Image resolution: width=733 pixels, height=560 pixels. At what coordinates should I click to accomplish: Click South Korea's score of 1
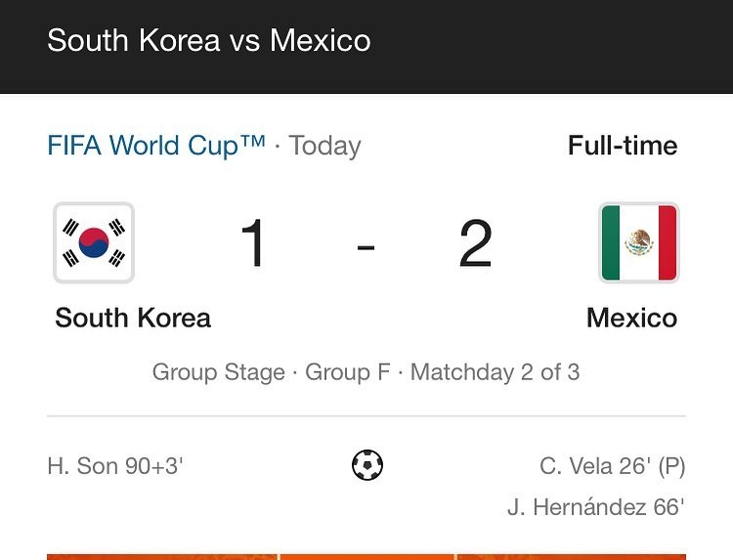pos(253,243)
